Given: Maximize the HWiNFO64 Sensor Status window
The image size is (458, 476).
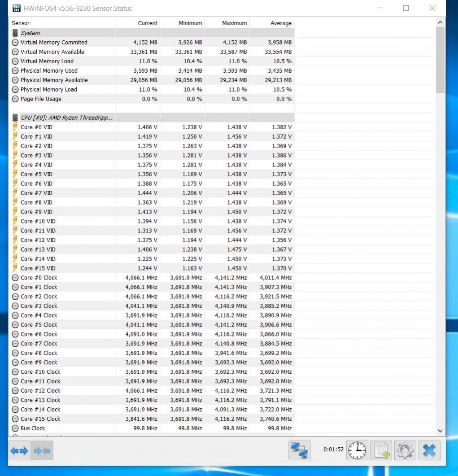Looking at the screenshot, I should 406,8.
